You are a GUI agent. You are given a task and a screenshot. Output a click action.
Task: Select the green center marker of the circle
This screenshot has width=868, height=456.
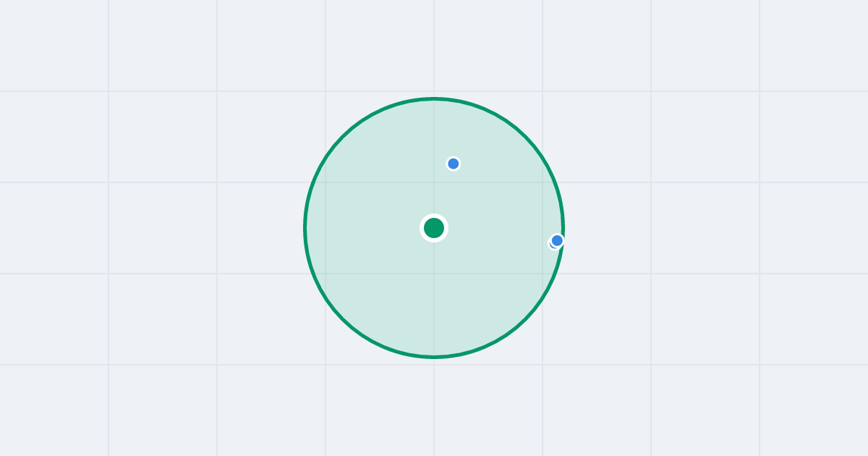pyautogui.click(x=434, y=228)
